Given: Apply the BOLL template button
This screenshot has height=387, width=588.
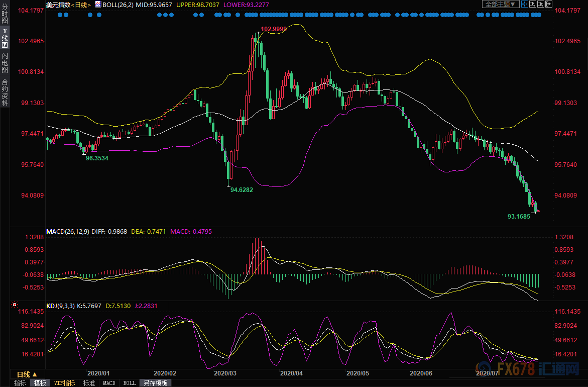Looking at the screenshot, I should click(x=130, y=383).
